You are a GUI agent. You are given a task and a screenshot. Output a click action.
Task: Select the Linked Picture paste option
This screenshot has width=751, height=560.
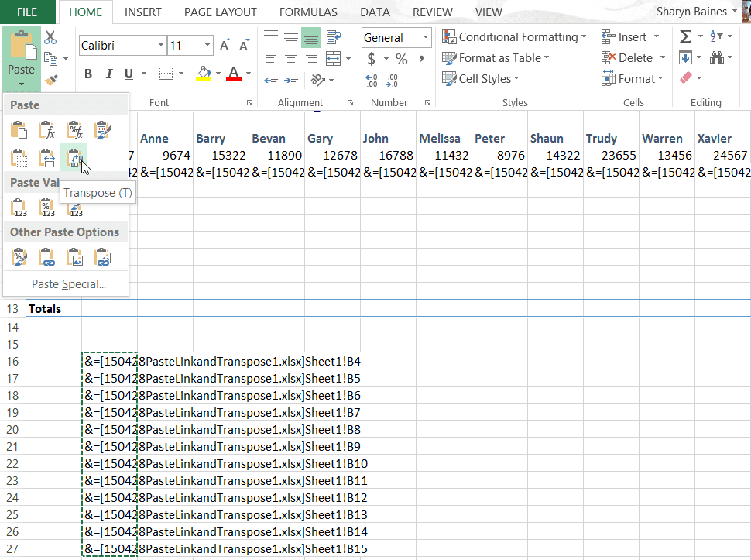pyautogui.click(x=103, y=256)
